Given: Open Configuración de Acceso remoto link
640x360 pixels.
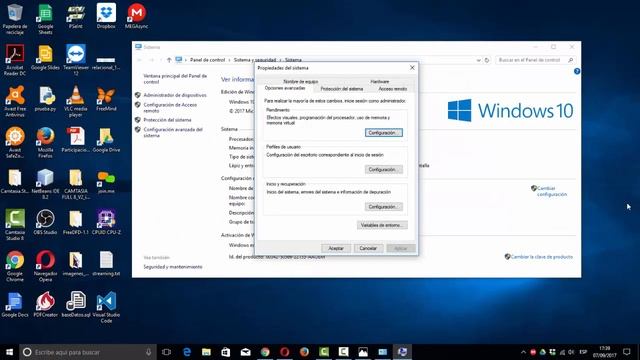Looking at the screenshot, I should click(x=170, y=108).
